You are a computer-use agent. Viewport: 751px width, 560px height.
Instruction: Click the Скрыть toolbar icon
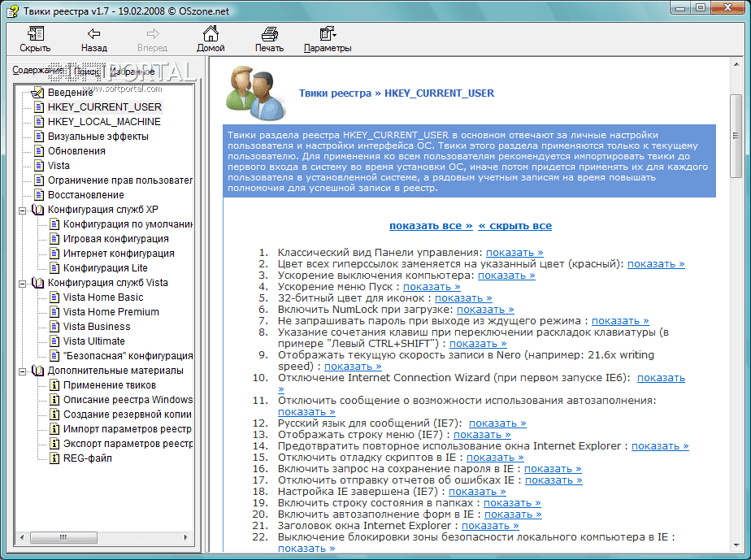click(35, 33)
